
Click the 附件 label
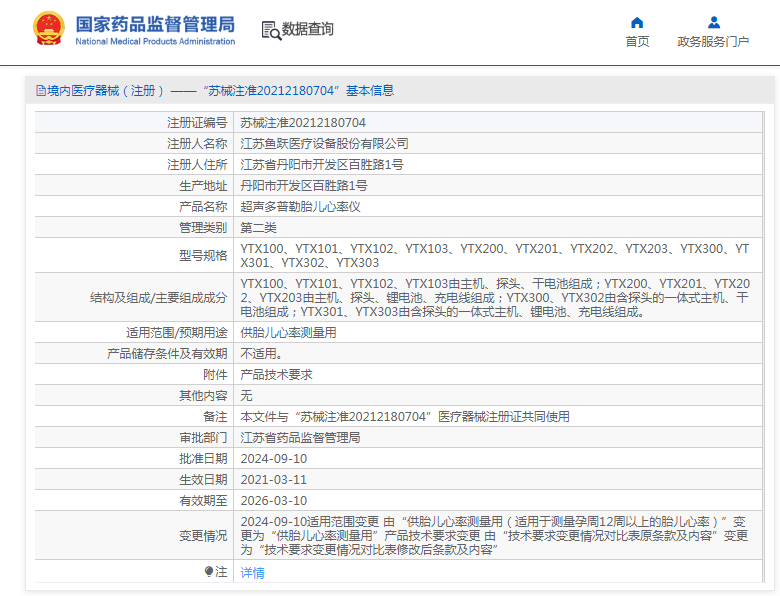point(215,374)
